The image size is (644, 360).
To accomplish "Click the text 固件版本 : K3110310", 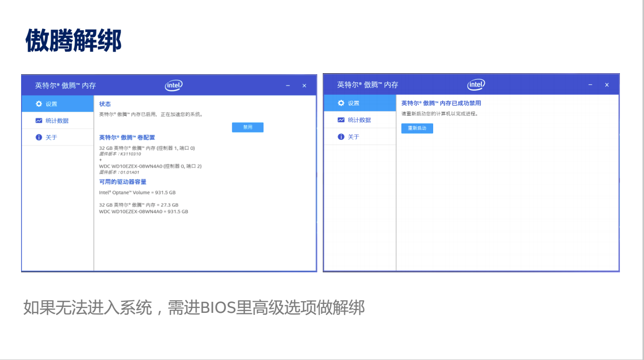I will 120,154.
